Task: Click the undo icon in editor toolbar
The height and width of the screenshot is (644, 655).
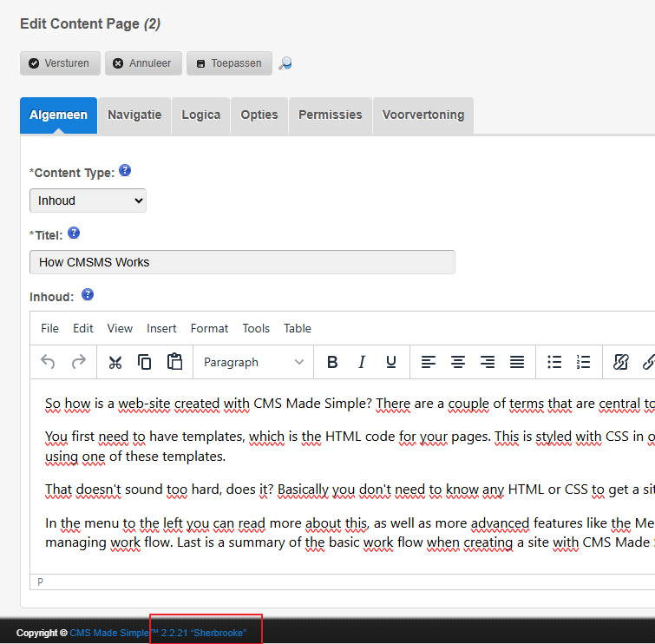Action: (49, 362)
